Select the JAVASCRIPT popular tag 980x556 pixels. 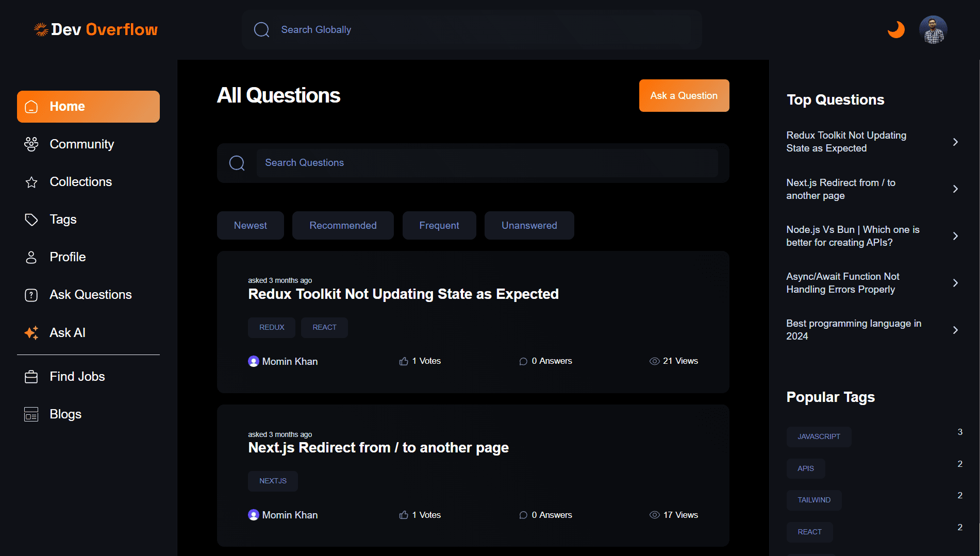819,436
